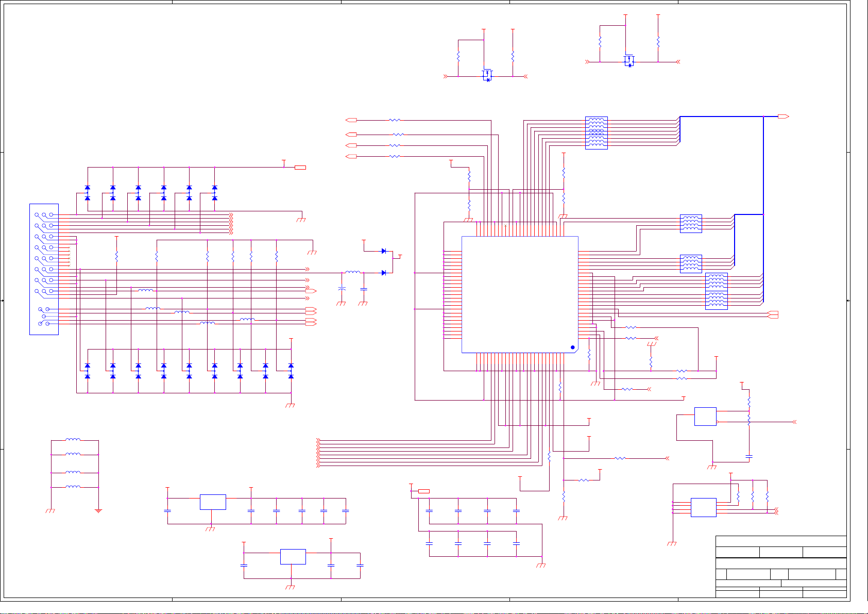
Task: Select the lowest regulator box at the bottom center
Action: (x=293, y=557)
